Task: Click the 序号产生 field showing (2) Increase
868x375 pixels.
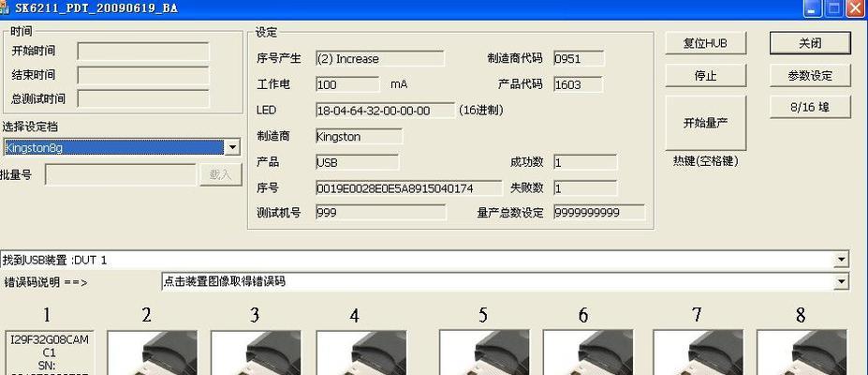Action: tap(380, 58)
